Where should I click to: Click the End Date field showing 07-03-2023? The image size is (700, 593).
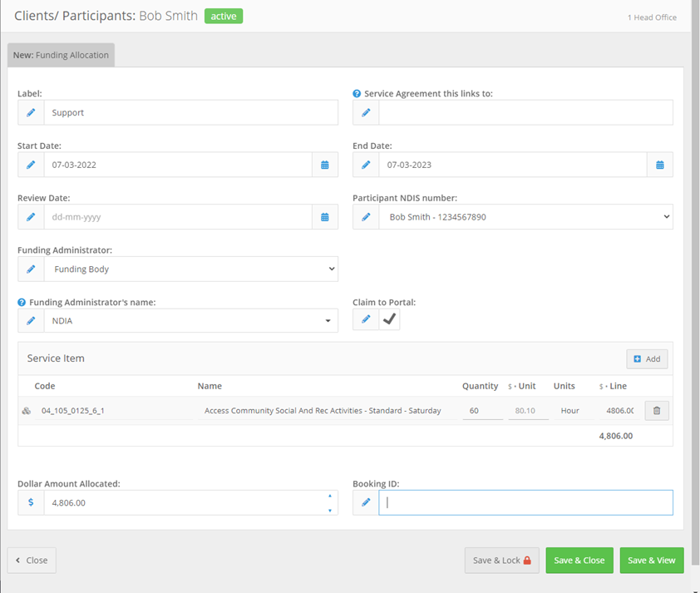[x=513, y=165]
